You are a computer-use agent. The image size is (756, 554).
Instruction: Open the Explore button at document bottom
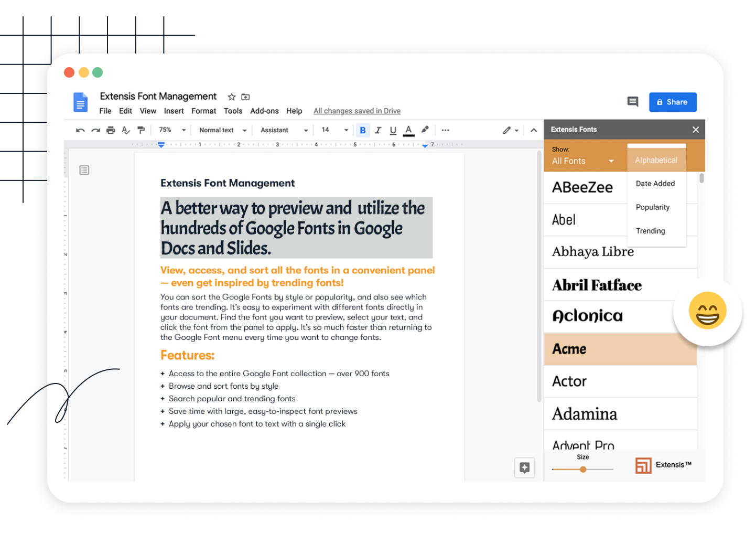[x=525, y=467]
